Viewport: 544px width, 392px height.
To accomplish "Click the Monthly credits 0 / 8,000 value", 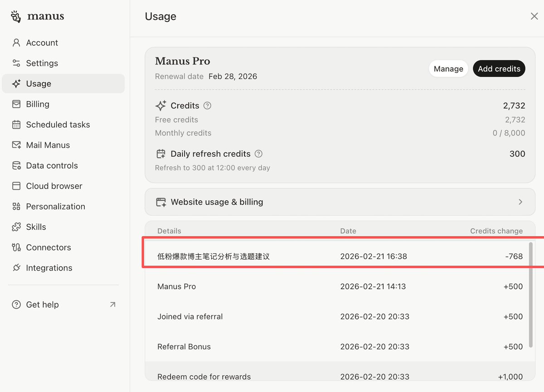I will tap(509, 133).
